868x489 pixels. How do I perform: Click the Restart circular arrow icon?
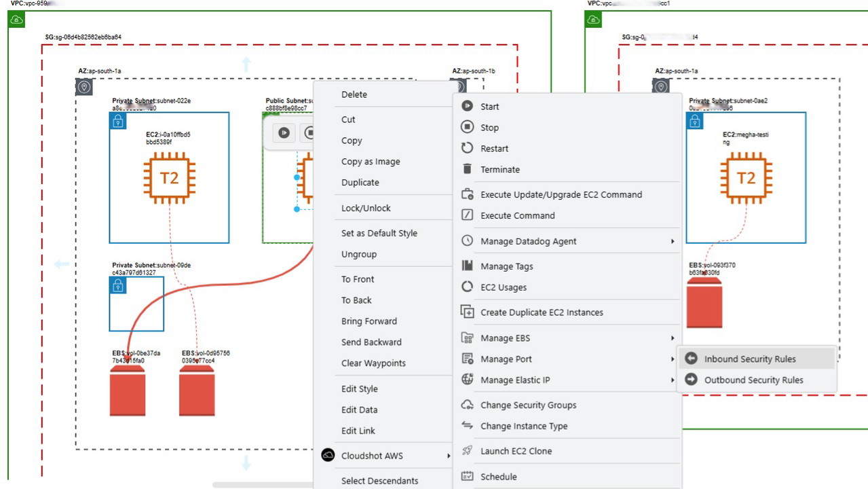(x=467, y=148)
